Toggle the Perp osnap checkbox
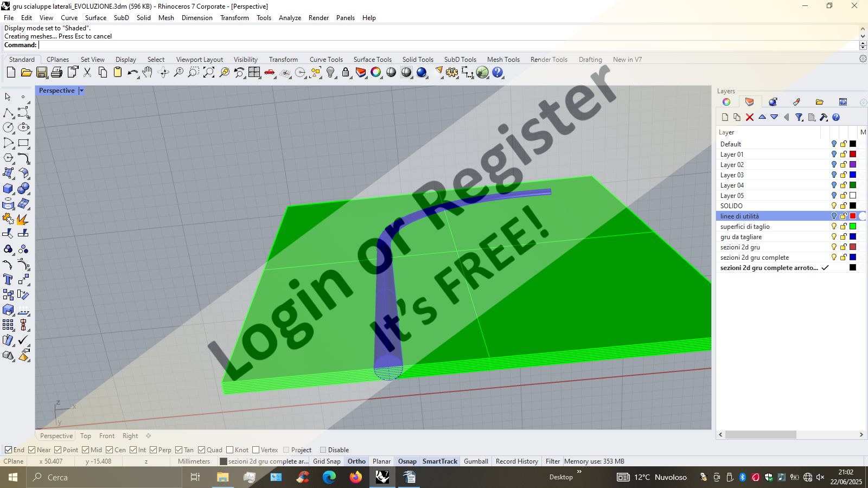This screenshot has height=488, width=868. [154, 450]
